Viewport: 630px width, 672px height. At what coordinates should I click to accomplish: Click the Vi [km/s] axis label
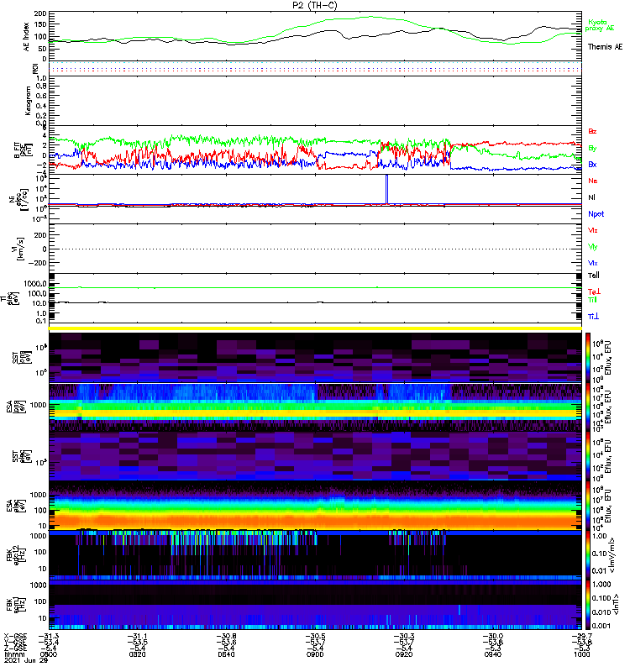pos(20,249)
